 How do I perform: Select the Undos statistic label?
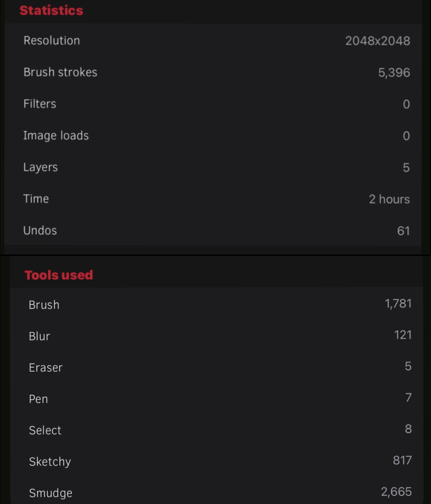pos(40,231)
